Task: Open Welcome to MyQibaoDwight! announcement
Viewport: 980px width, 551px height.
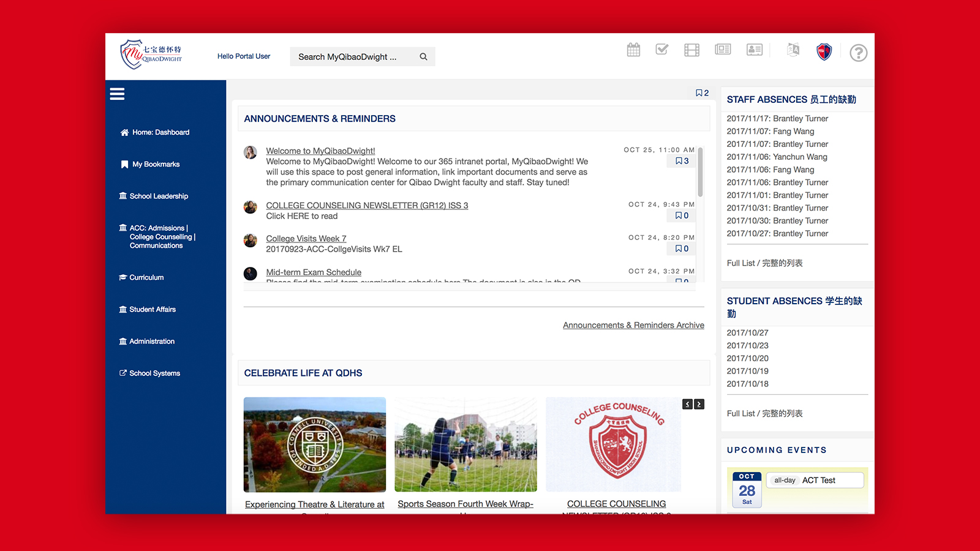Action: point(320,151)
